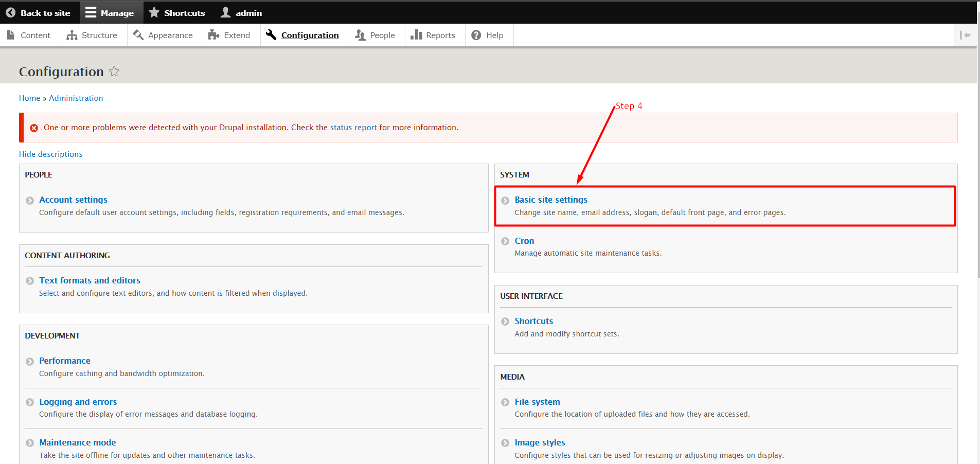Click the arrow icon beside Basic site settings
Viewport: 980px width, 464px height.
pyautogui.click(x=505, y=201)
